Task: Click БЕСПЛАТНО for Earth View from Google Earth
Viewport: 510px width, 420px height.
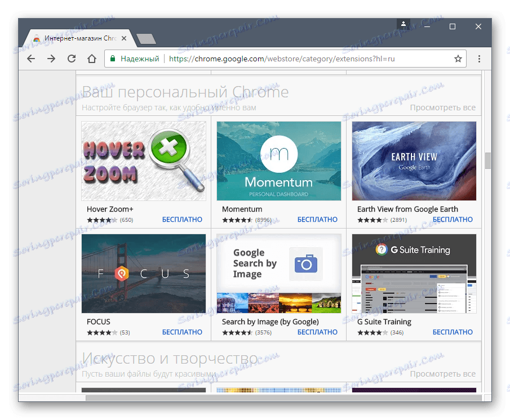Action: (453, 220)
